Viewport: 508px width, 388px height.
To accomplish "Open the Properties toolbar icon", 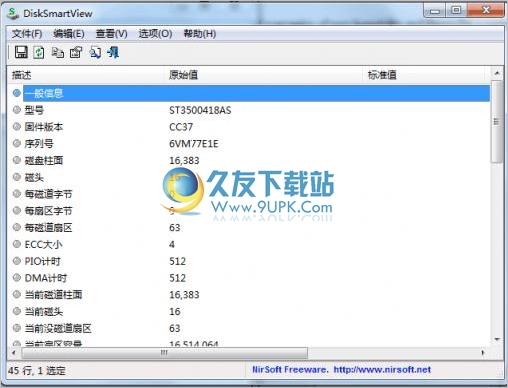I will (76, 52).
